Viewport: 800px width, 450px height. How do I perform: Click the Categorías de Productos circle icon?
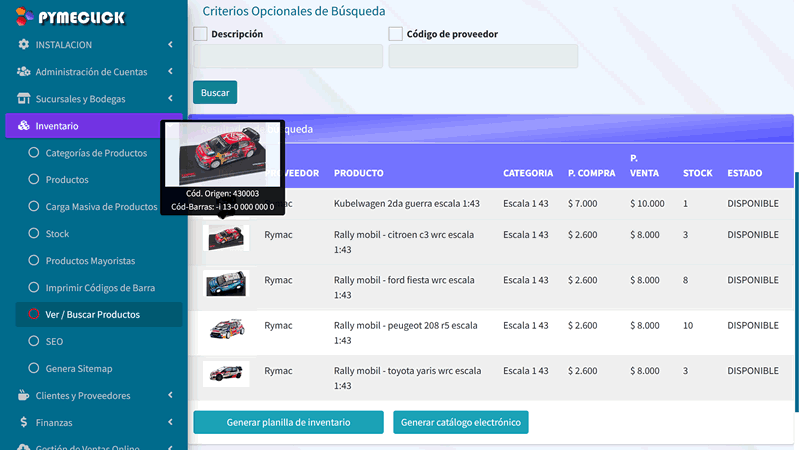(x=34, y=153)
